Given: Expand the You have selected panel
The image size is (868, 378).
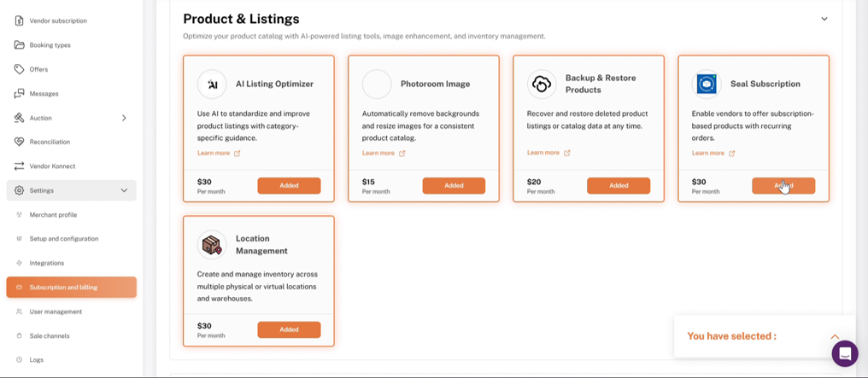Looking at the screenshot, I should click(x=835, y=336).
